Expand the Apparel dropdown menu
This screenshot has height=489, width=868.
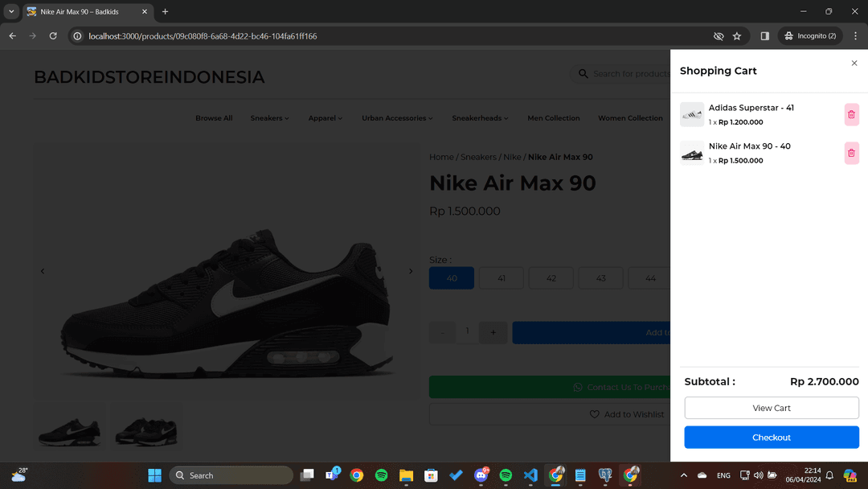[x=325, y=118]
